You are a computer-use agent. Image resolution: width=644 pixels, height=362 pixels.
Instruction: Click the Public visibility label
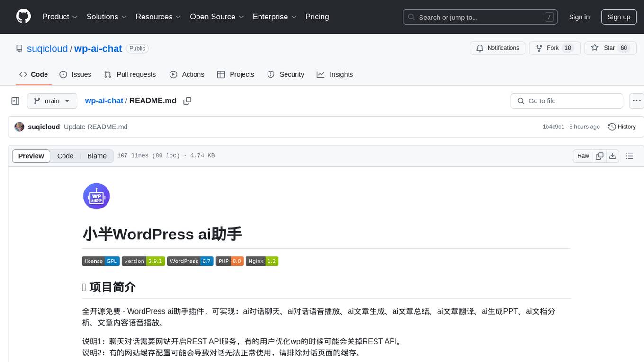137,48
